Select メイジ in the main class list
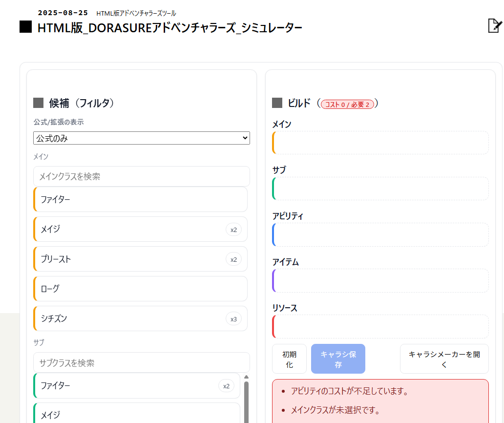This screenshot has width=504, height=423. coord(141,229)
